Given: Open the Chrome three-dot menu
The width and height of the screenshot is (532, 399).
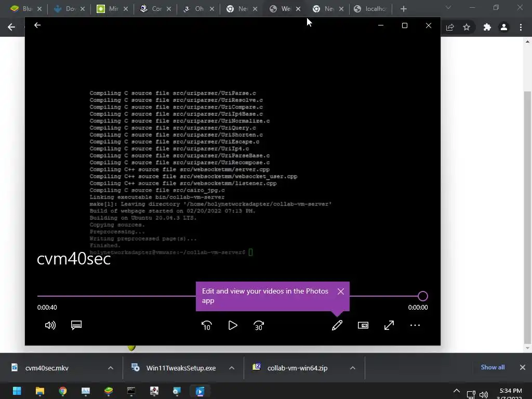Looking at the screenshot, I should click(x=521, y=27).
